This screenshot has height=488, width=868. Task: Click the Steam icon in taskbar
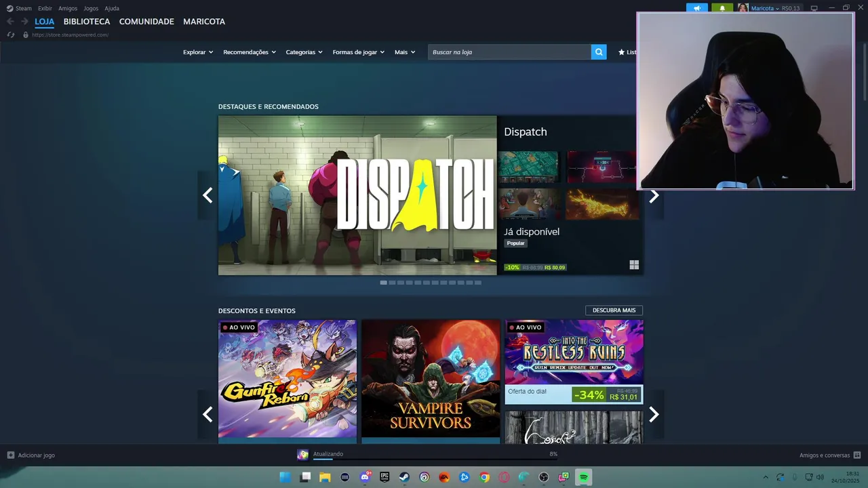(x=404, y=477)
